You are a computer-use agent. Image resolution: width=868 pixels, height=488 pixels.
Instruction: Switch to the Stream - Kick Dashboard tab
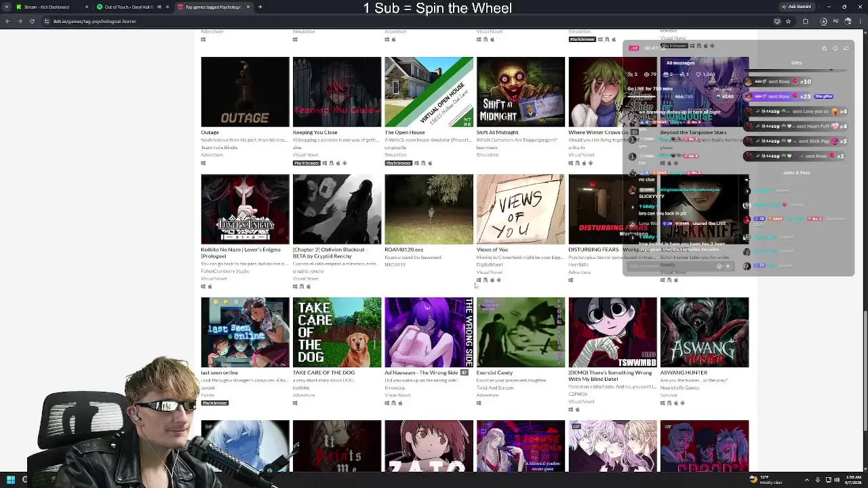coord(52,7)
